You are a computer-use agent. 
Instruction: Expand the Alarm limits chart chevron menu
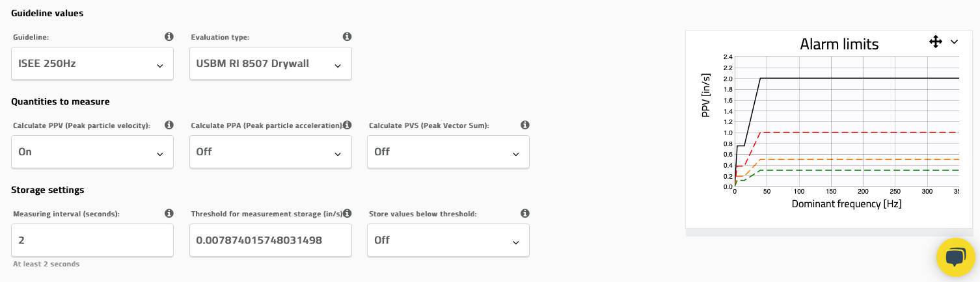click(x=954, y=42)
